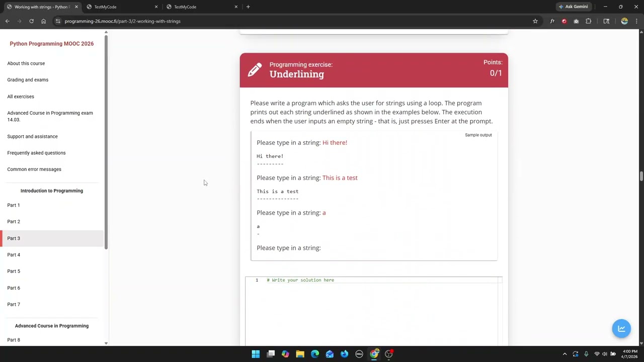Go to Part 1 in sidebar
Image resolution: width=644 pixels, height=362 pixels.
pos(14,205)
